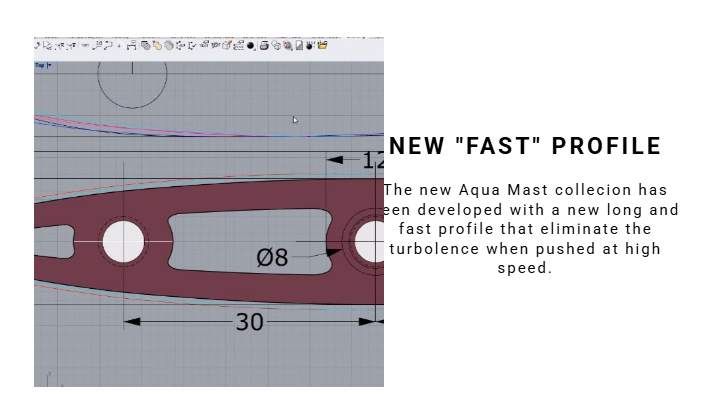Click the box with orange corner icon
The width and height of the screenshot is (704, 397).
[227, 45]
